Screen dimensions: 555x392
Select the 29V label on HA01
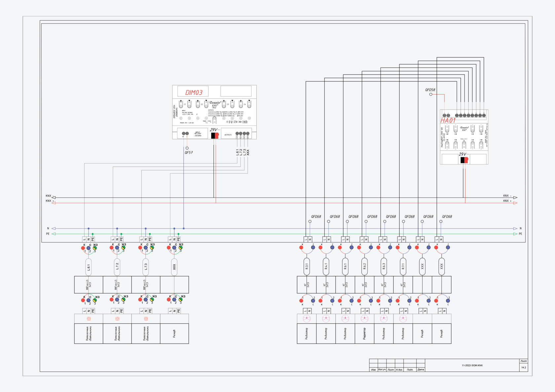(462, 154)
